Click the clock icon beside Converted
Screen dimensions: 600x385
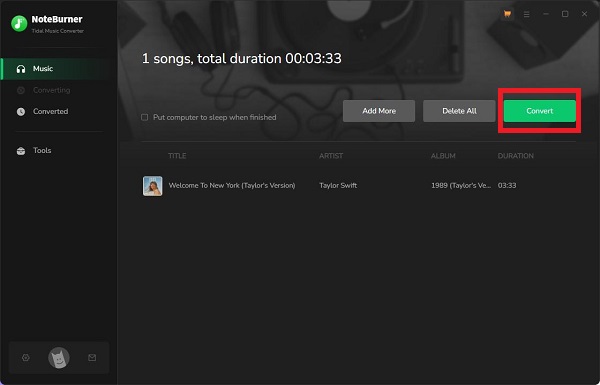tap(21, 112)
